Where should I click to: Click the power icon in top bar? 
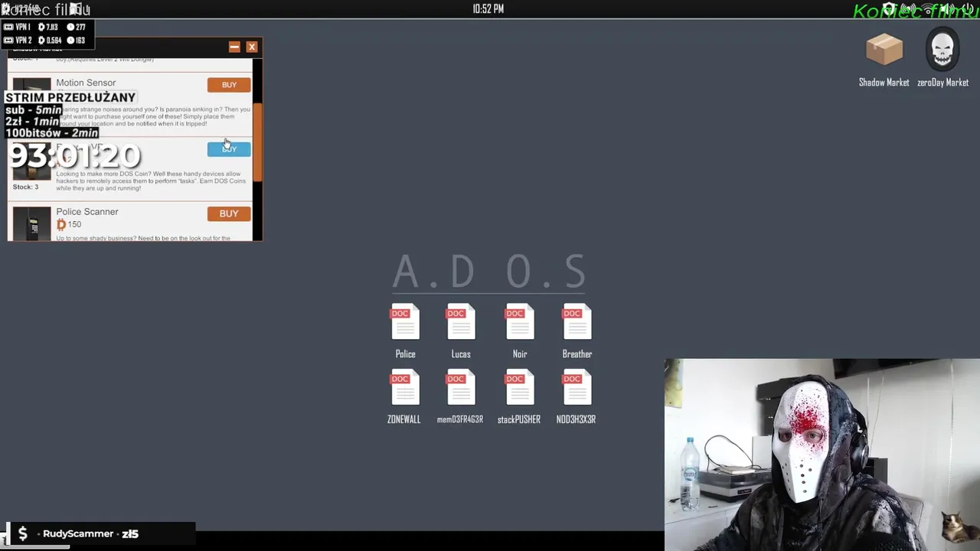(969, 8)
